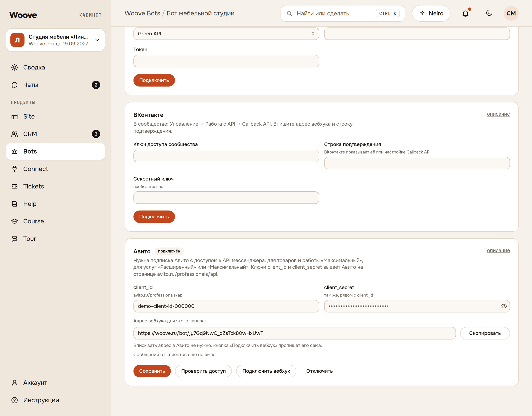
Task: Click описание link for Авито
Action: tap(498, 250)
